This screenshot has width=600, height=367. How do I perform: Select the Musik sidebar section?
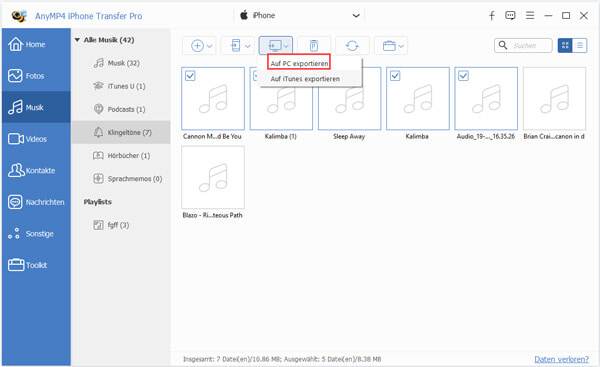click(36, 107)
